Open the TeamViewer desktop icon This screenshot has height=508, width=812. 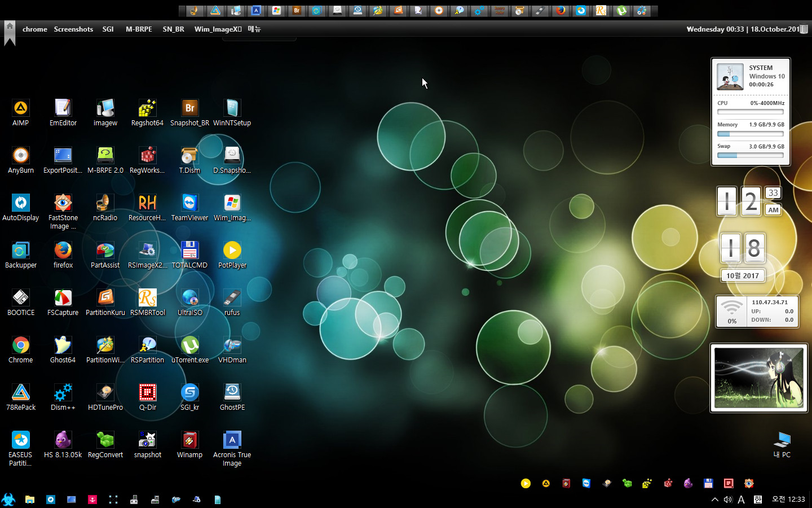click(x=190, y=208)
